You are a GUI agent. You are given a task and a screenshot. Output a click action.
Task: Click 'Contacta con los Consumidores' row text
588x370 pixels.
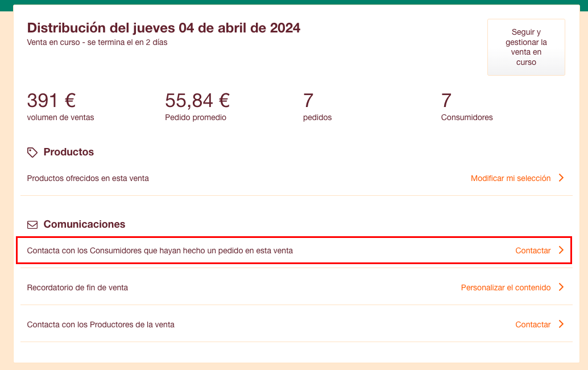(160, 250)
